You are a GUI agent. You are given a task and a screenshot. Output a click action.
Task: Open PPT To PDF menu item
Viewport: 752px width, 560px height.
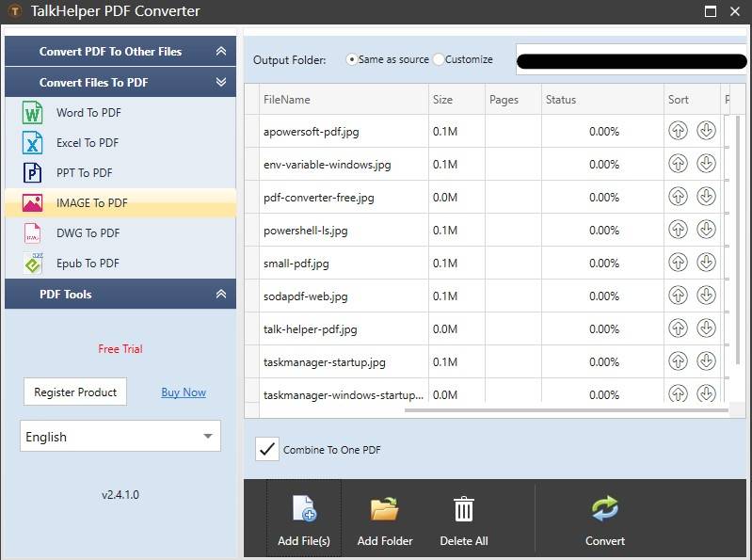(x=120, y=173)
